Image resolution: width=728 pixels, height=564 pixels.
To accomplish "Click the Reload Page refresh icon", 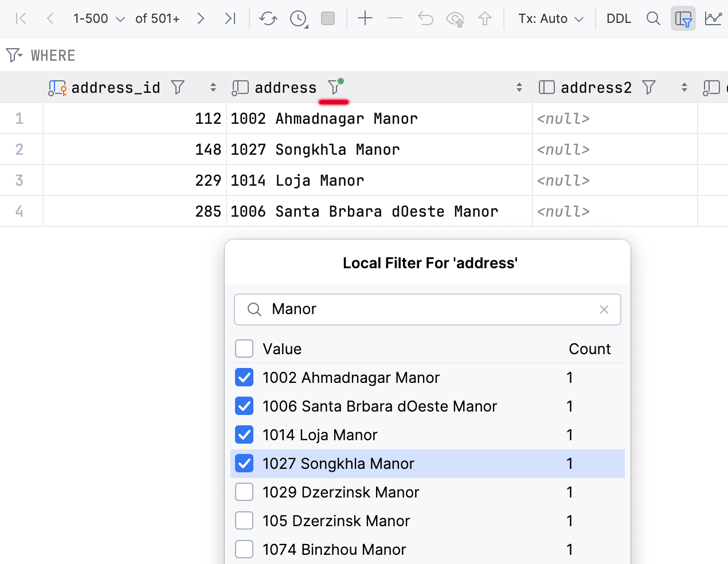I will coord(268,19).
